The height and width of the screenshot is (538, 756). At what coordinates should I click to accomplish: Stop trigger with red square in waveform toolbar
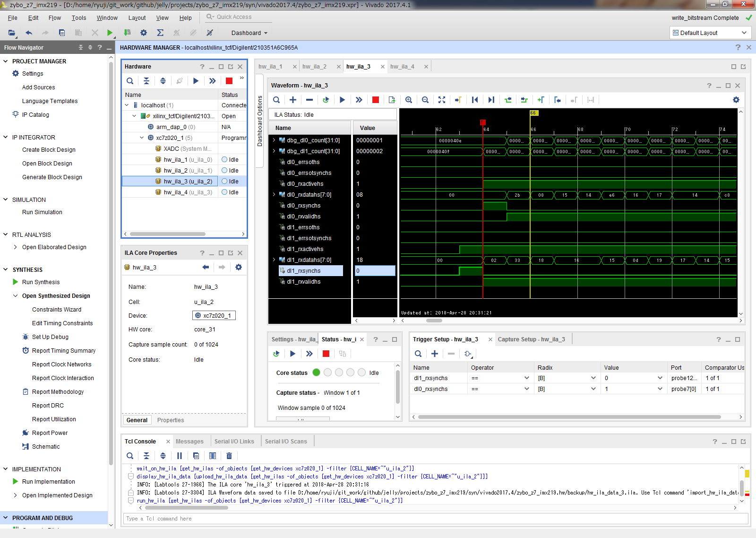tap(376, 100)
